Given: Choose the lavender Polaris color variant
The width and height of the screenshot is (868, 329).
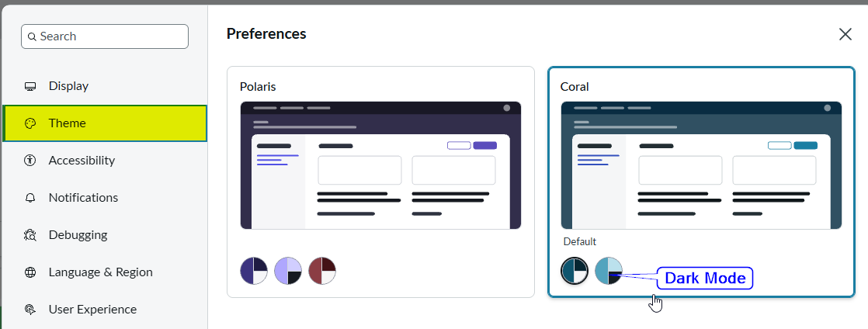Looking at the screenshot, I should (x=288, y=271).
